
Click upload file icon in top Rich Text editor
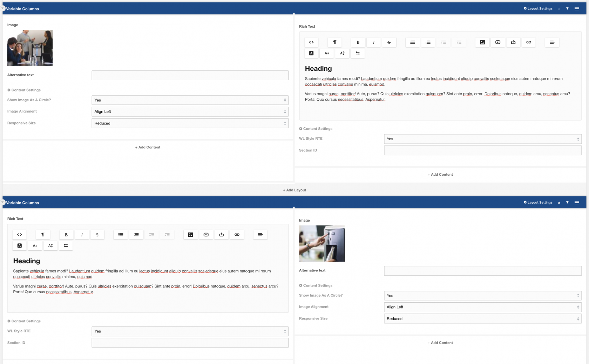coord(513,42)
